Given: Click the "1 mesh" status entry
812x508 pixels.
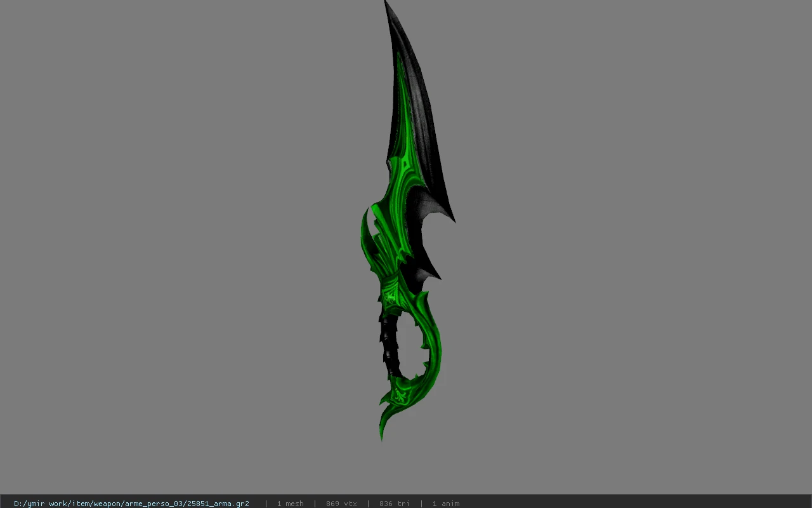Looking at the screenshot, I should (290, 504).
